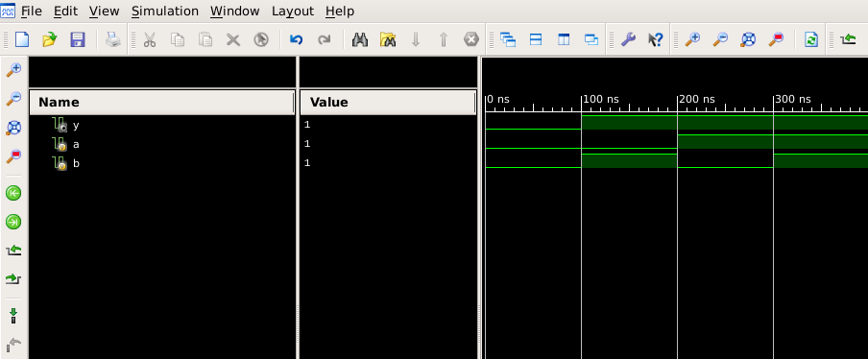Click the 200 ns mark on ruler

tap(697, 100)
